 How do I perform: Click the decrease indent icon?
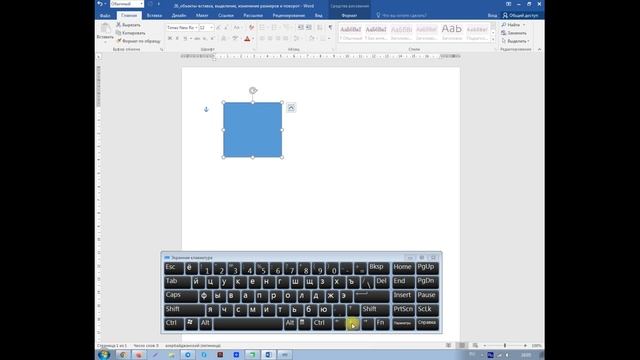tap(301, 27)
